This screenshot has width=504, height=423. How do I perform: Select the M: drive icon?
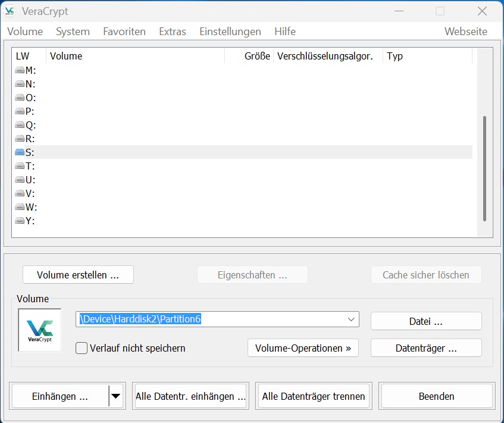(20, 70)
